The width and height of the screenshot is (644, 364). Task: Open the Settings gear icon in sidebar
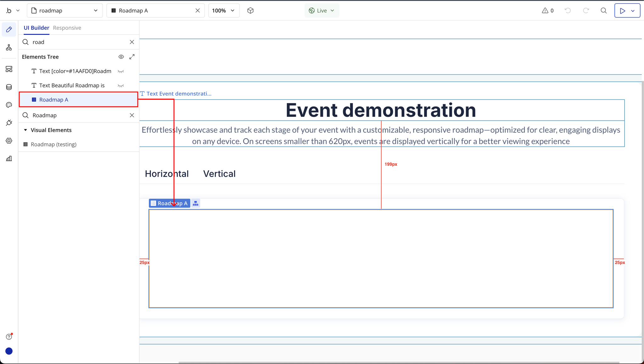tap(9, 141)
